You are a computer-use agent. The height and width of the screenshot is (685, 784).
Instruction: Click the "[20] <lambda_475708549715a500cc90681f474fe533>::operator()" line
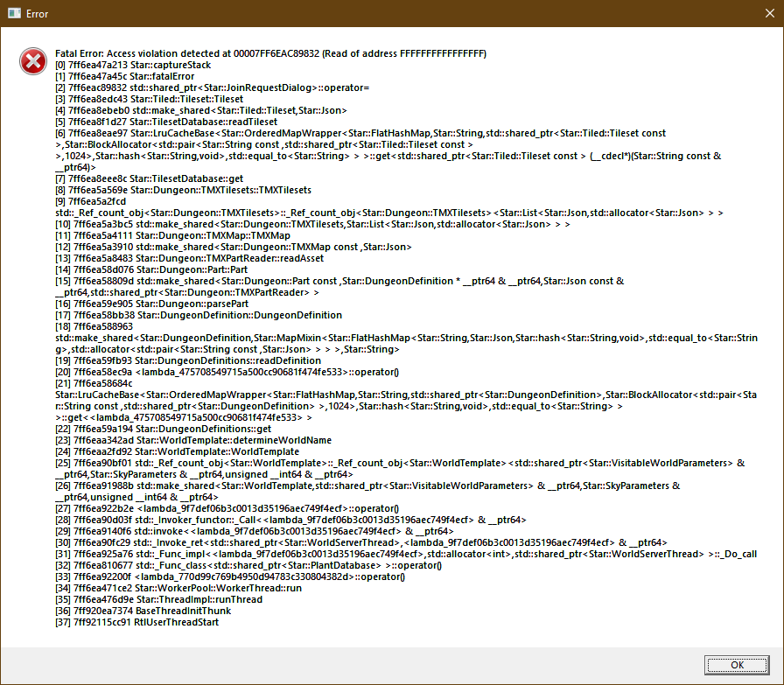[x=227, y=372]
